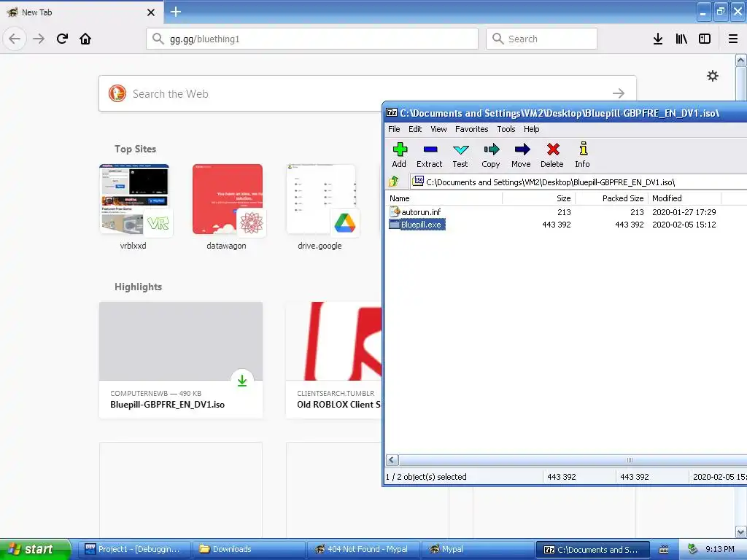Image resolution: width=747 pixels, height=560 pixels.
Task: Go forward in the browser
Action: (x=39, y=39)
